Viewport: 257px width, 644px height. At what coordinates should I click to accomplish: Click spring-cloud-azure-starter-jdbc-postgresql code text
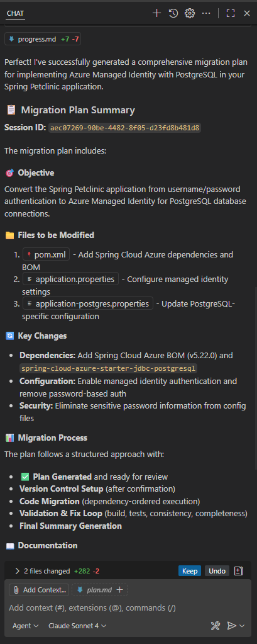point(108,368)
